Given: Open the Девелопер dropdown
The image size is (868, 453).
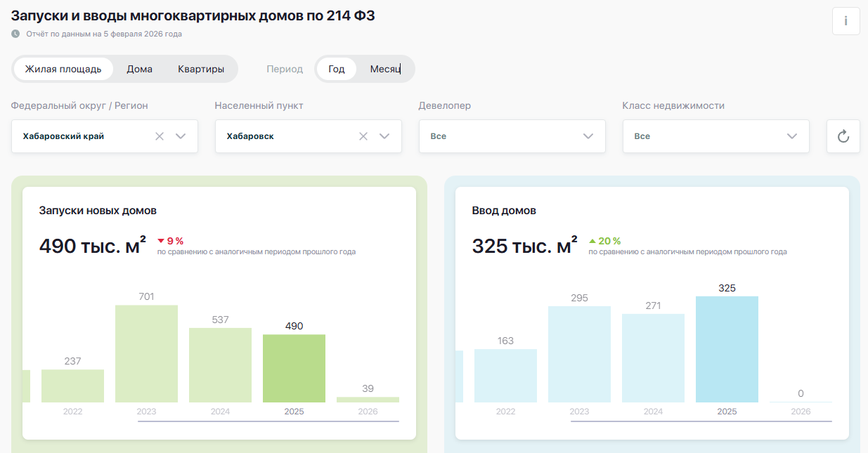Looking at the screenshot, I should click(588, 136).
